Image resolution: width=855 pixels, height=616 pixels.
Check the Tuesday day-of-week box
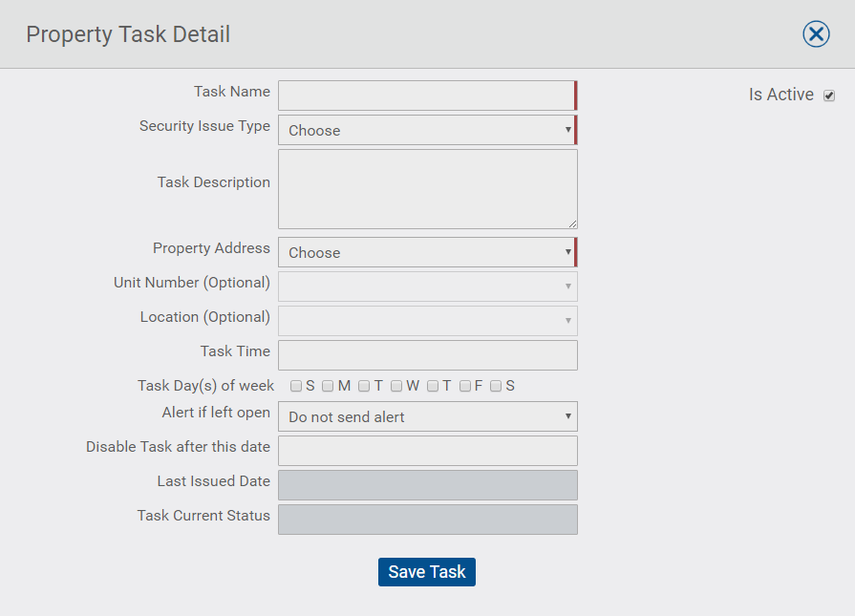coord(364,386)
